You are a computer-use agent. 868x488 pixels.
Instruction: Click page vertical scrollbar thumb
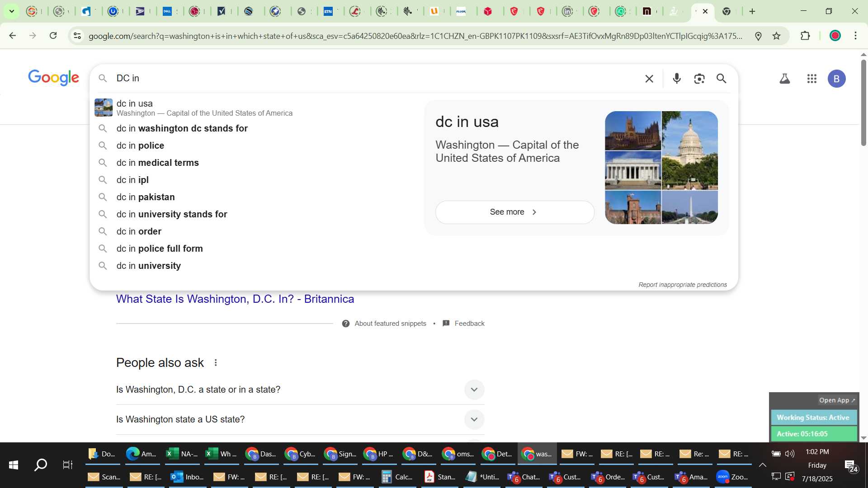click(863, 103)
